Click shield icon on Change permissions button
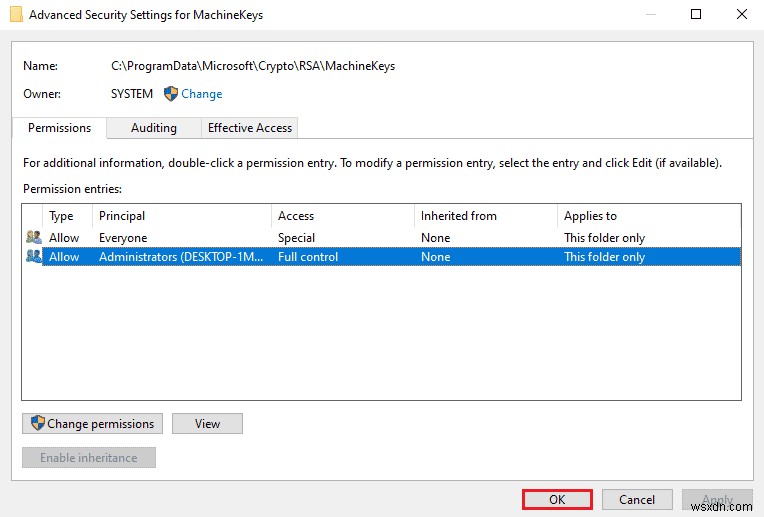This screenshot has width=764, height=517. tap(38, 423)
